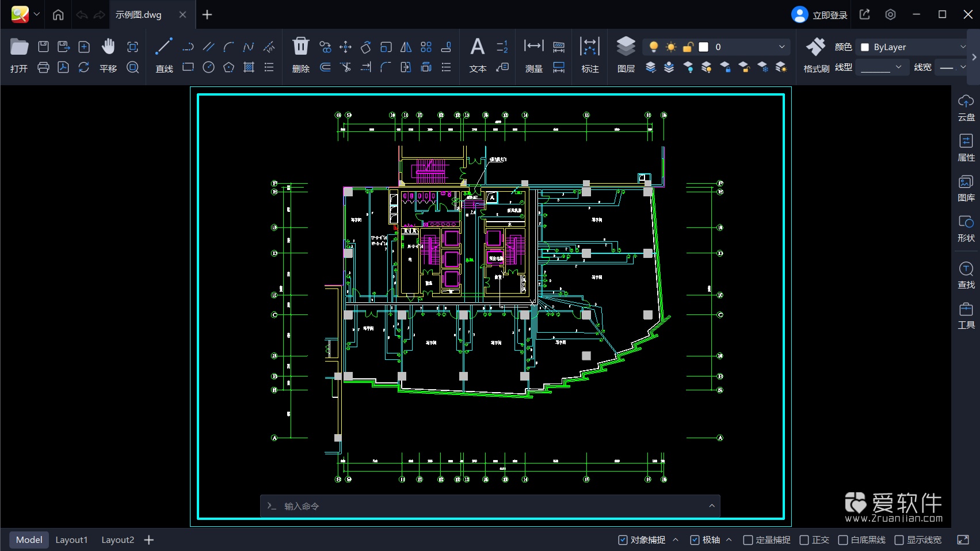Expand the layer 0 dropdown list

pyautogui.click(x=781, y=47)
